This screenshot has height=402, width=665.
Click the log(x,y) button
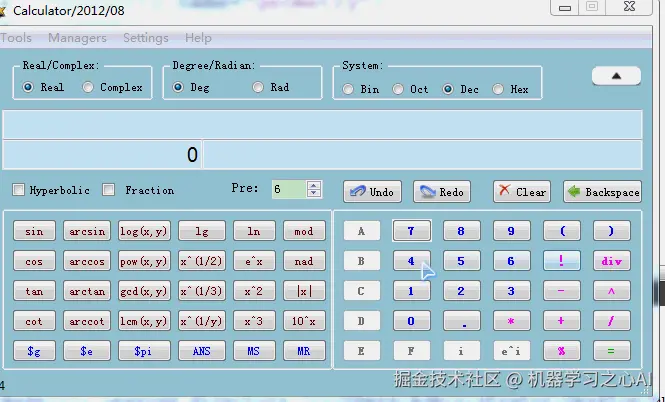click(144, 231)
